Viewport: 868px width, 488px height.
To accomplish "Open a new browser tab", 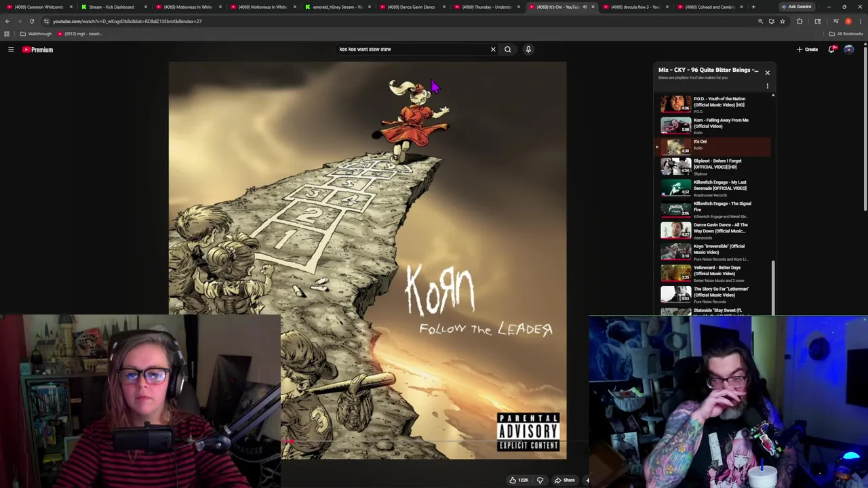I will 753,7.
